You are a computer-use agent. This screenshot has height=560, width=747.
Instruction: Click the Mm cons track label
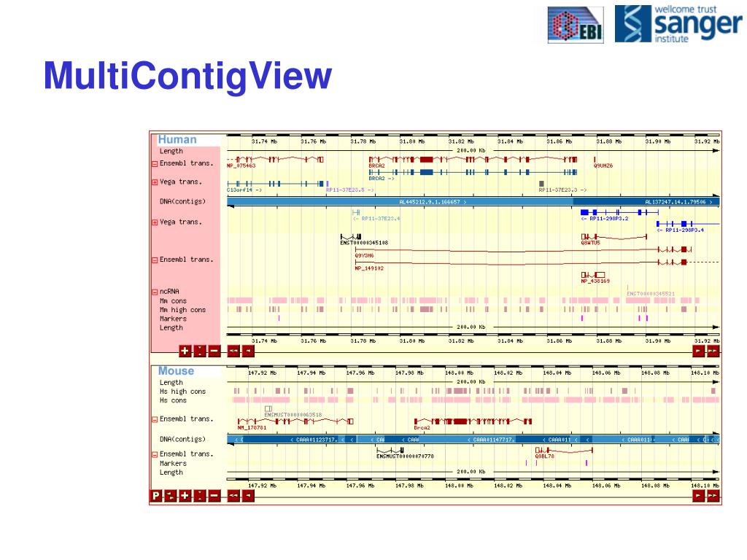click(173, 301)
